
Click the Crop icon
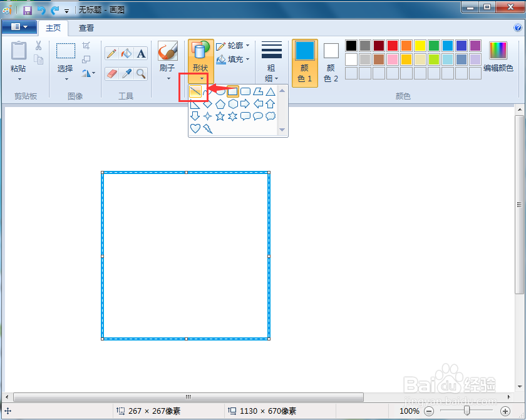click(86, 45)
